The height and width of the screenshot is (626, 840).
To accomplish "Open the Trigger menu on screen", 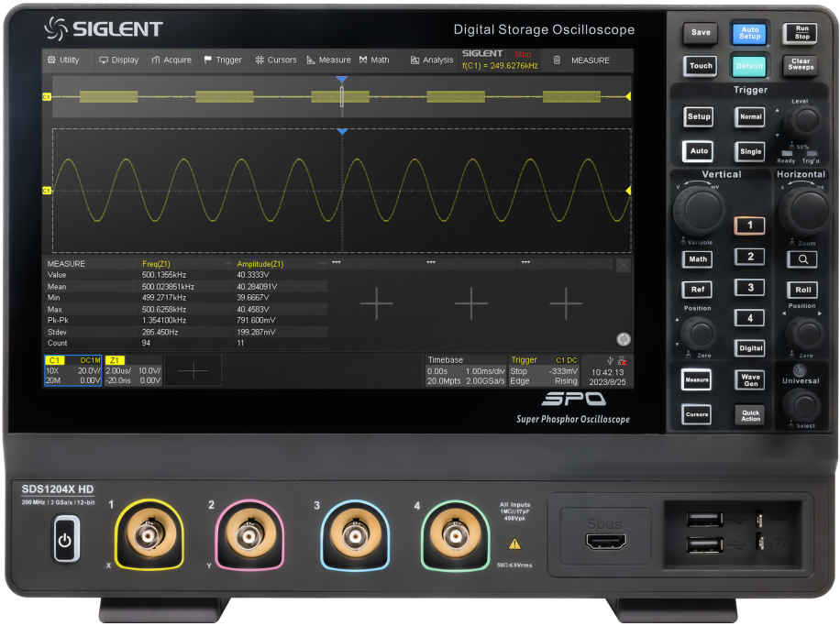I will click(223, 60).
